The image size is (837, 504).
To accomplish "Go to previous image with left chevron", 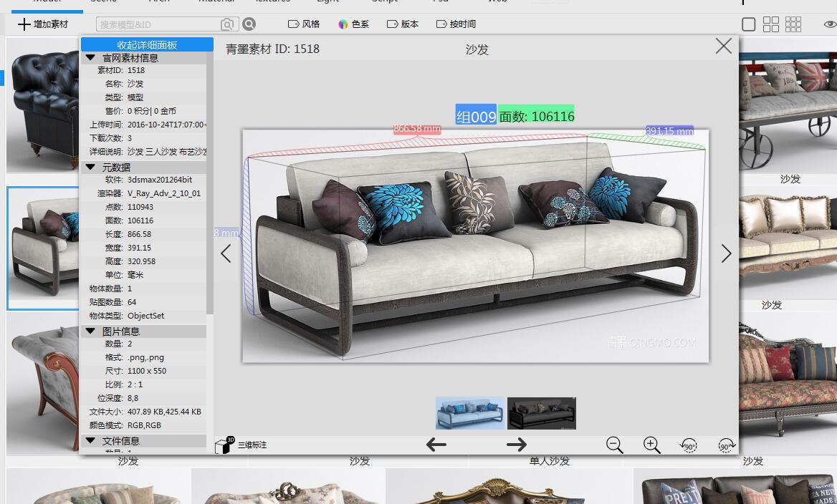I will point(226,253).
